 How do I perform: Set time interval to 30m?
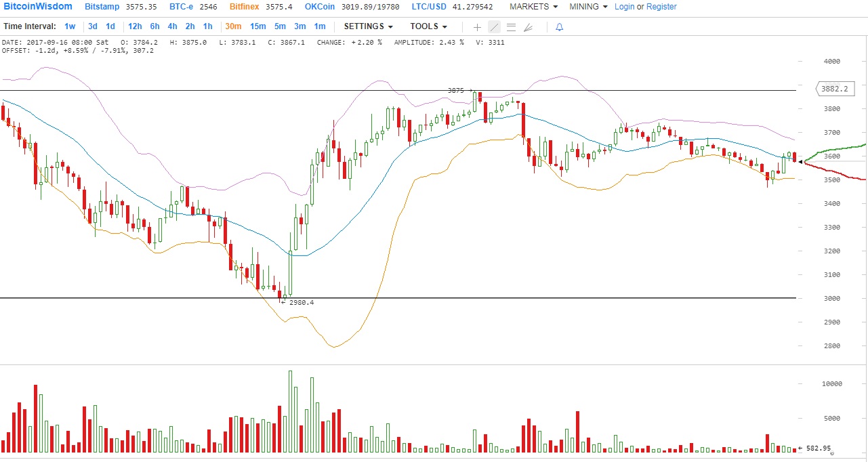[233, 26]
